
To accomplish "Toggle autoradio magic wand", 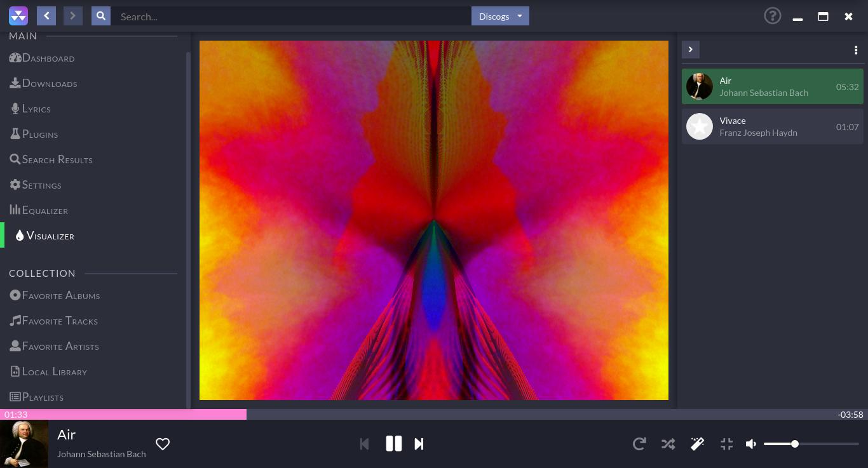I will pos(697,444).
